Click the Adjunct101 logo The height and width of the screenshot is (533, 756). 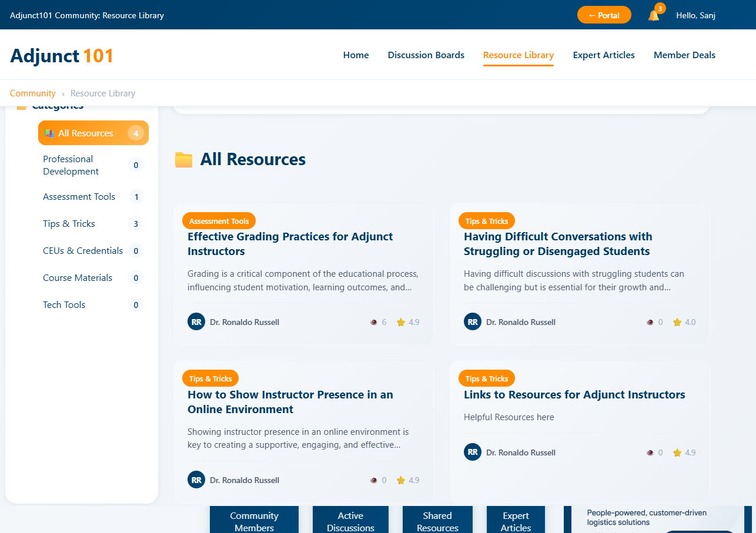[x=61, y=56]
